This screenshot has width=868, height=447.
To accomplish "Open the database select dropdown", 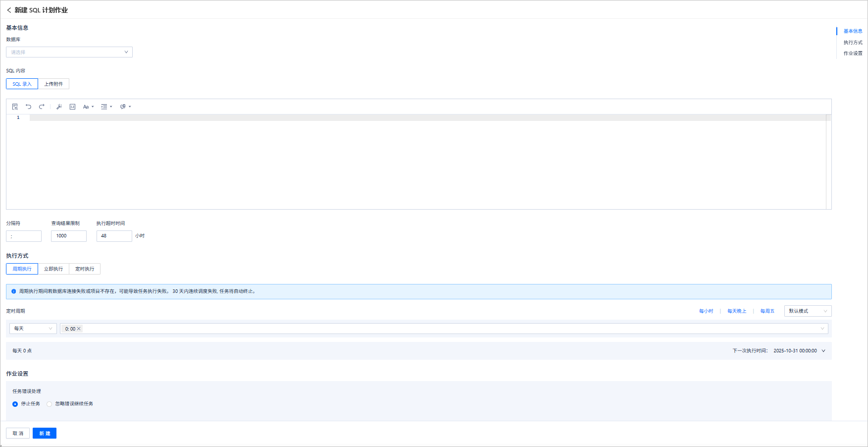I will [x=69, y=52].
